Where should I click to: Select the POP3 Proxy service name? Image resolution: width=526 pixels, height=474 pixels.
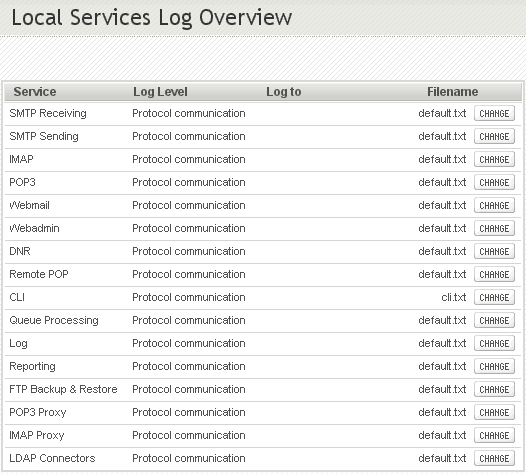[x=38, y=412]
